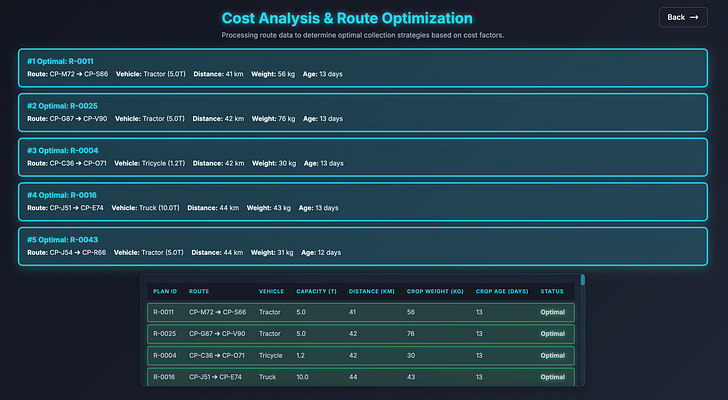Viewport: 728px width, 400px height.
Task: Select table row R-0025 plan ID cell
Action: click(x=164, y=334)
